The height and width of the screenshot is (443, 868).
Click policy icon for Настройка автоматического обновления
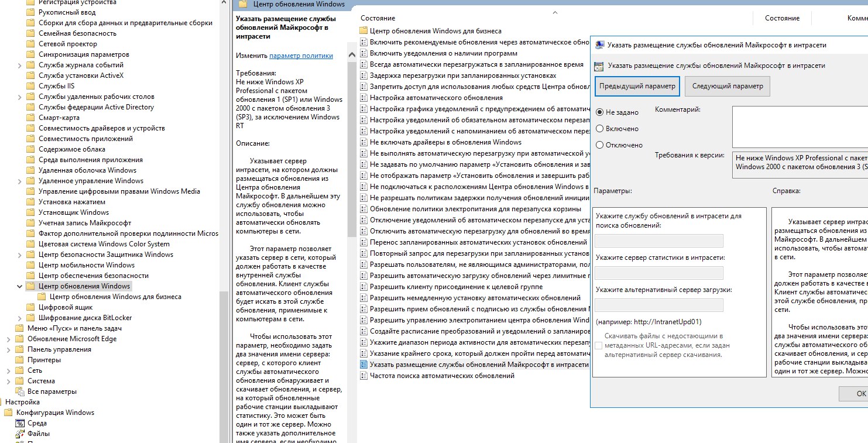tap(363, 98)
